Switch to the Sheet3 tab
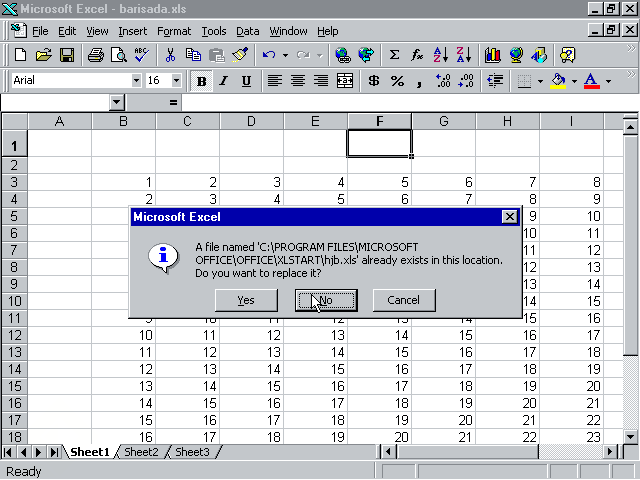 (192, 452)
